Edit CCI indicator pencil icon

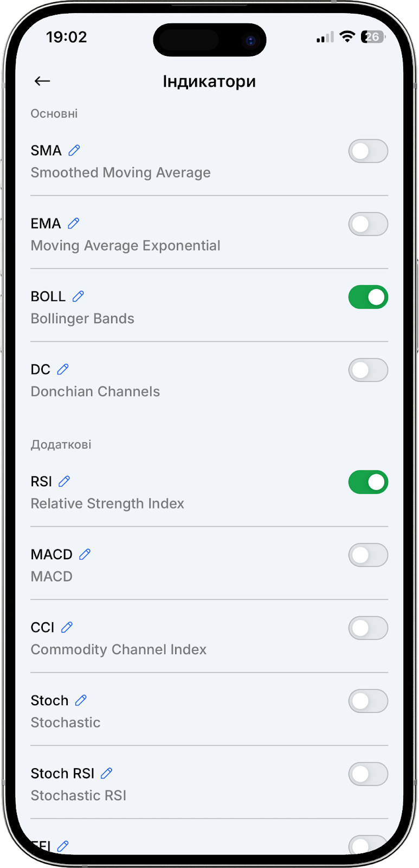tap(67, 627)
